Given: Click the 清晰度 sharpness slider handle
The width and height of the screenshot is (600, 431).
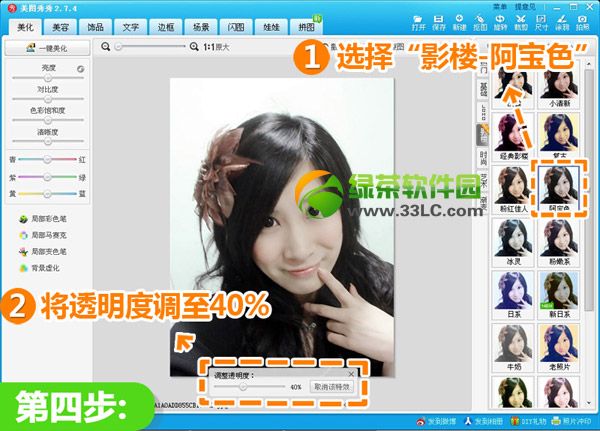Looking at the screenshot, I should (x=47, y=141).
